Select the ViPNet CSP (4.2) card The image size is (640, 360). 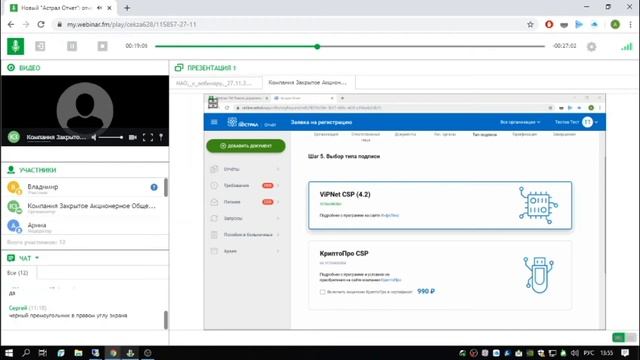coord(440,205)
